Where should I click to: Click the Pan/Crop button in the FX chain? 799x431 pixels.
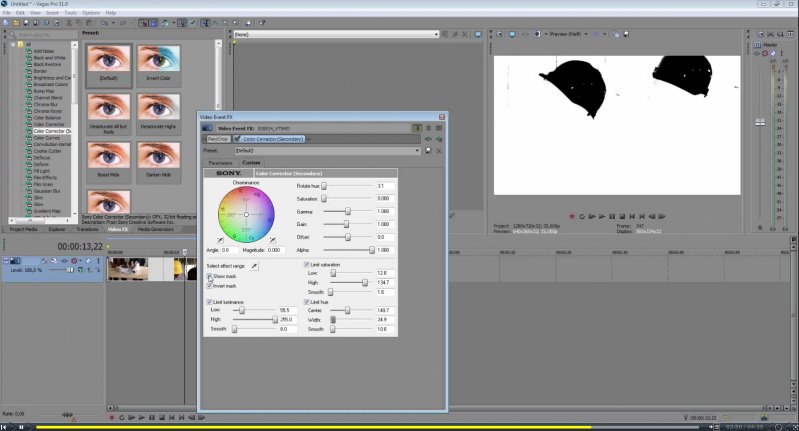click(x=217, y=139)
